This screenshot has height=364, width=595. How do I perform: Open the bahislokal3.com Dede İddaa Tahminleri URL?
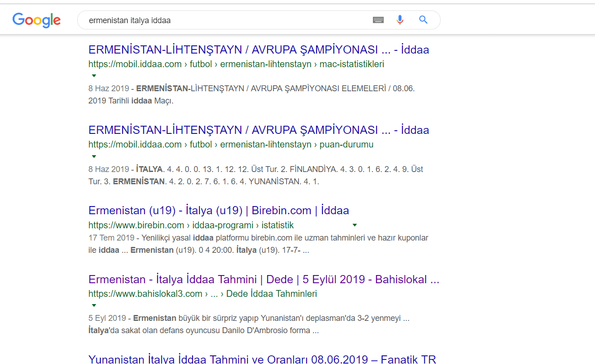click(x=203, y=294)
